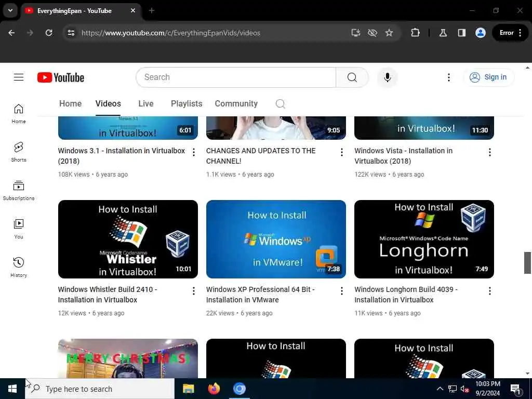Open options menu for Windows XP Professional video
The width and height of the screenshot is (532, 399).
(x=342, y=291)
